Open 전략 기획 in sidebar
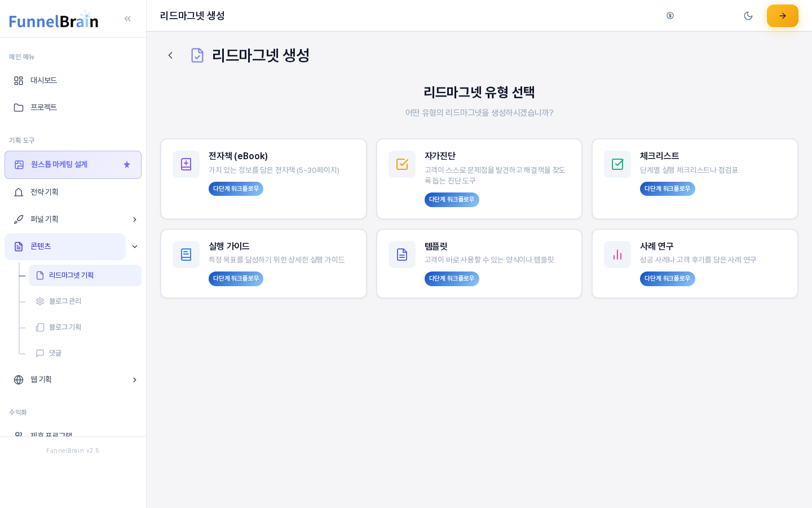 73,192
